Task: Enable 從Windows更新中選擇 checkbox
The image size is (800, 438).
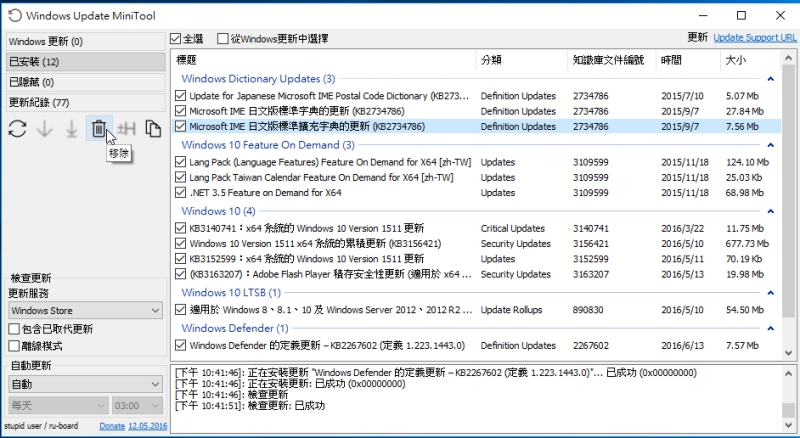Action: [222, 39]
